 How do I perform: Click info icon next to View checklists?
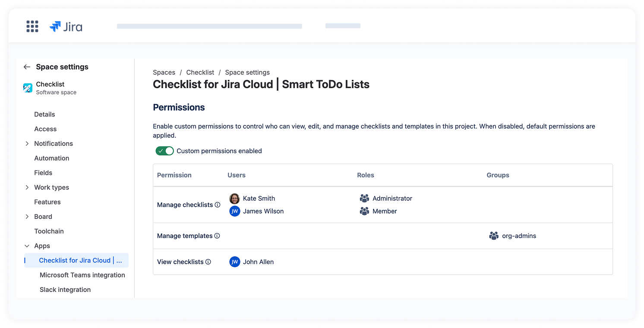pyautogui.click(x=208, y=262)
